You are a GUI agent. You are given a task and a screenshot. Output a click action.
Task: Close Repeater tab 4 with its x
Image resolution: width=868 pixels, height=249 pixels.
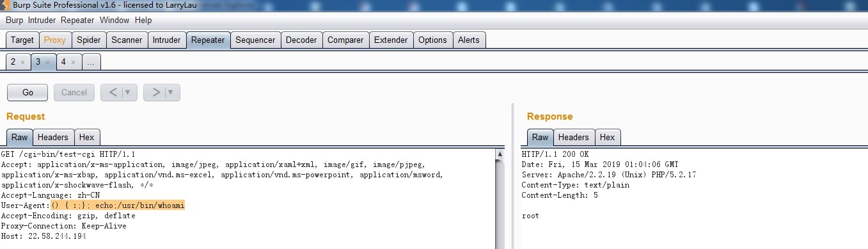[73, 63]
